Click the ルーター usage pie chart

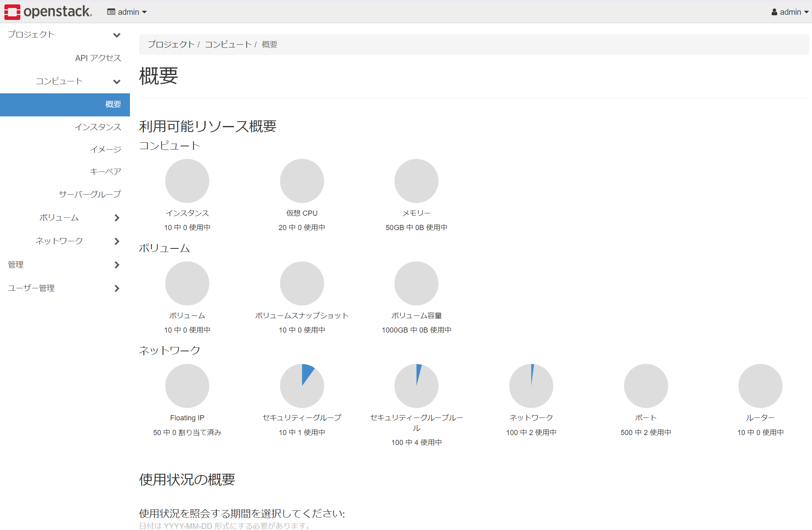(x=760, y=386)
